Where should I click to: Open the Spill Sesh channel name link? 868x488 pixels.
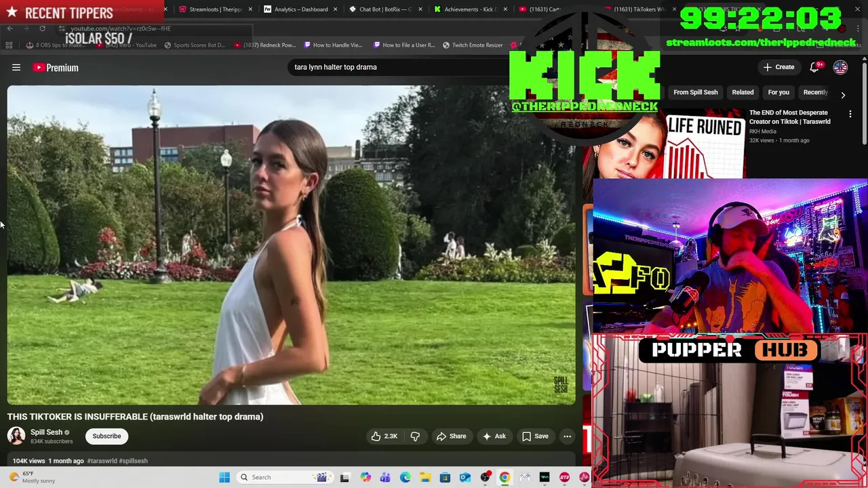pyautogui.click(x=46, y=432)
